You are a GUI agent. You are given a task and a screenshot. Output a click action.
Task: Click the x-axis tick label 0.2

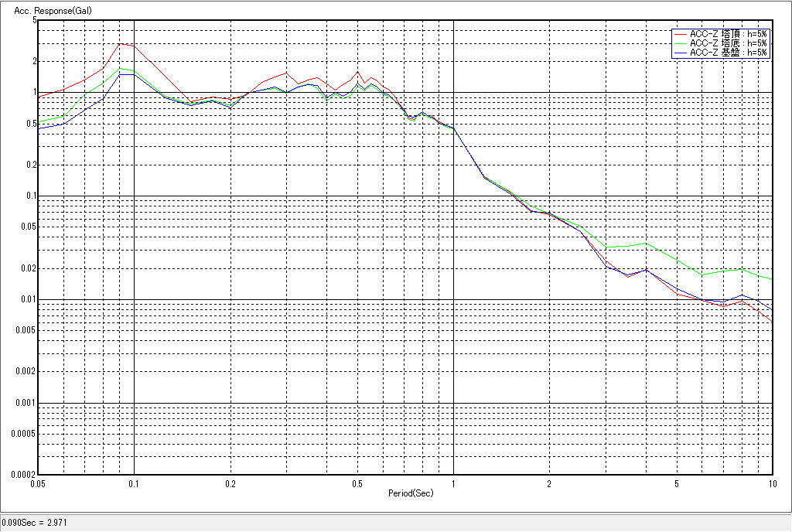(x=230, y=483)
